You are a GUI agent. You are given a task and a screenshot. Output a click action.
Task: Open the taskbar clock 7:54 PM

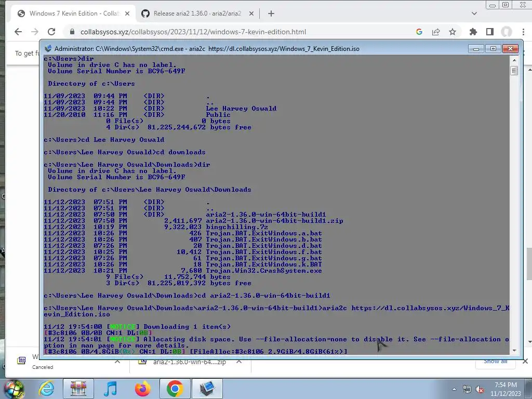(x=506, y=389)
